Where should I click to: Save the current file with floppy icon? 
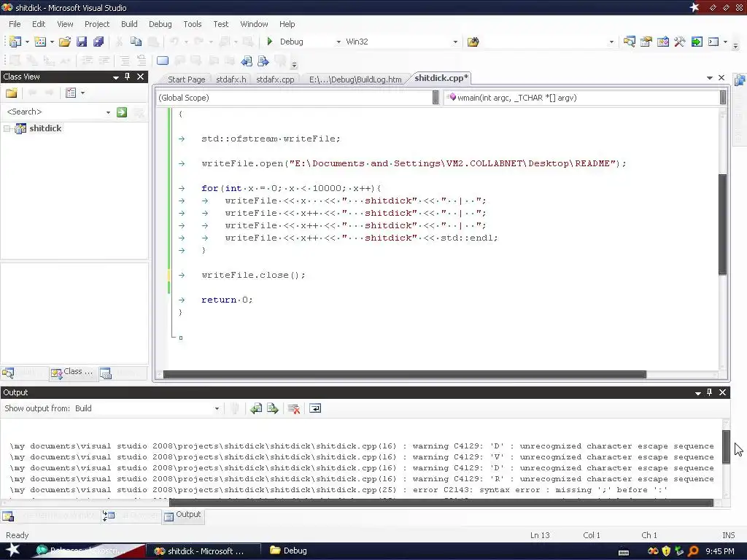point(82,42)
